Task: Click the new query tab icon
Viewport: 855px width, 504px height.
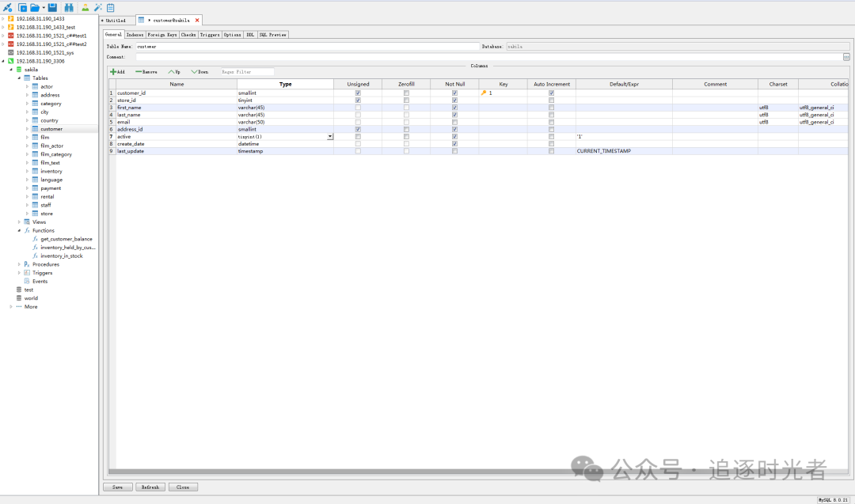Action: pos(22,7)
